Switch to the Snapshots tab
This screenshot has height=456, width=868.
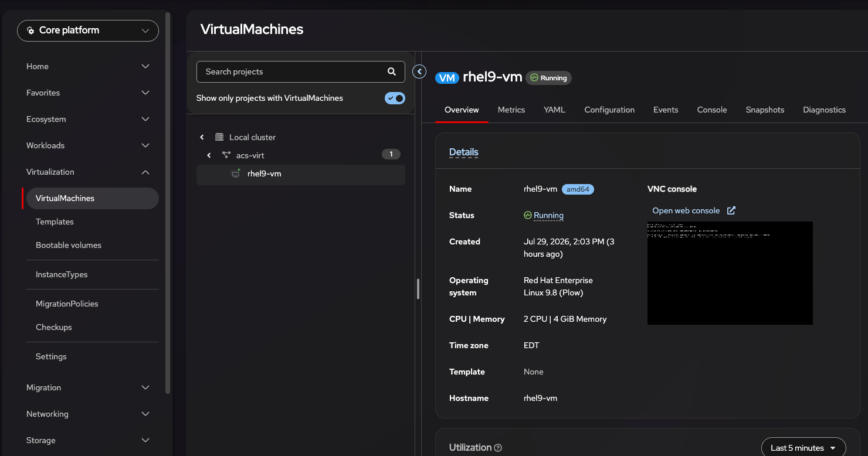765,110
